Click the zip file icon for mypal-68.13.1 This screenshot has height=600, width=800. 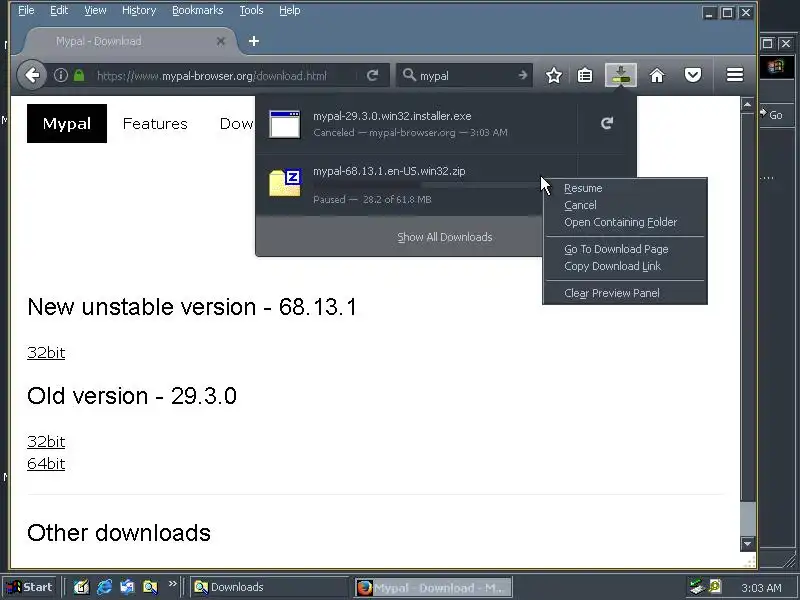(x=285, y=182)
